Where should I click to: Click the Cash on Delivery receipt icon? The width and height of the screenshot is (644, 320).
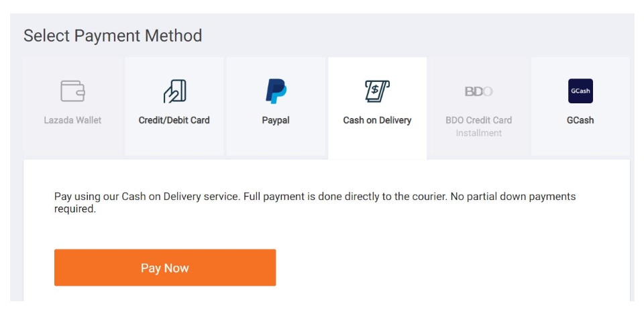click(377, 91)
